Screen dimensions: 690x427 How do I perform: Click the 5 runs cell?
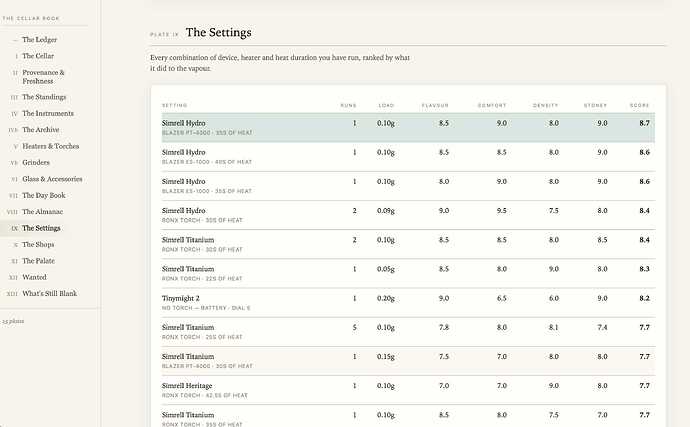click(x=354, y=327)
